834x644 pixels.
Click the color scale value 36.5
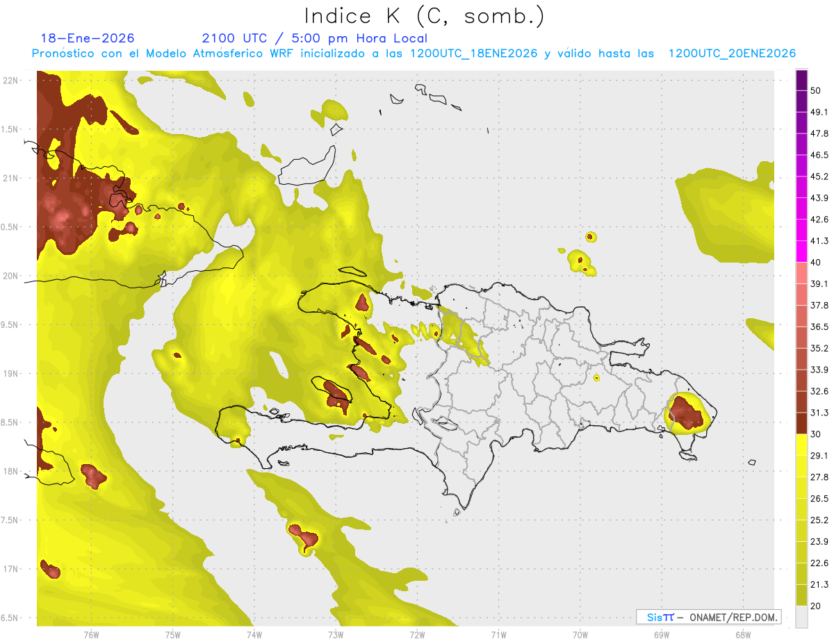819,327
